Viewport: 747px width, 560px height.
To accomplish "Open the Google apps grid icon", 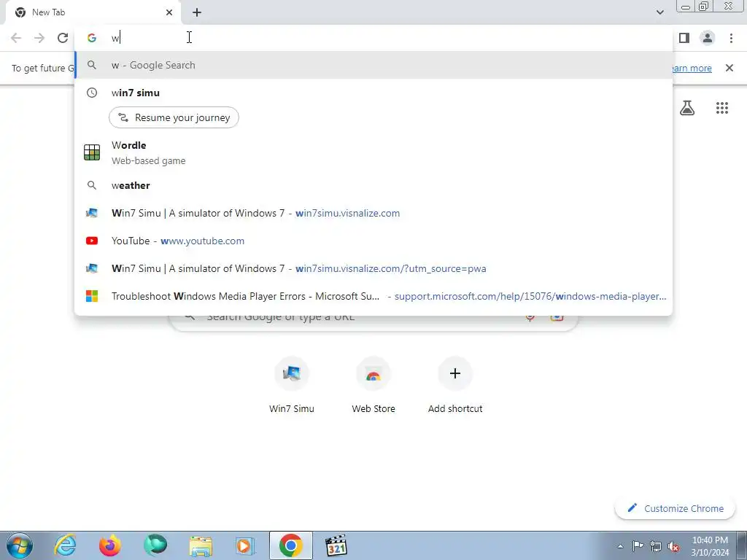I will [722, 108].
